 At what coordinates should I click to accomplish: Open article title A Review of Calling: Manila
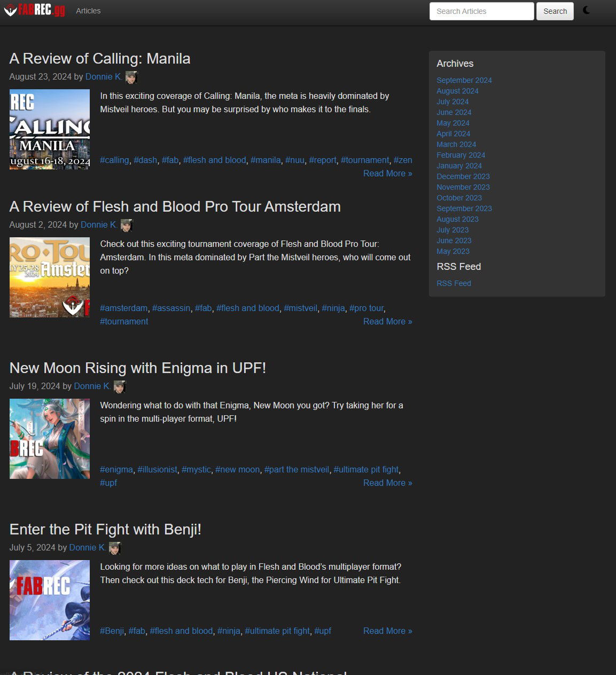(100, 58)
